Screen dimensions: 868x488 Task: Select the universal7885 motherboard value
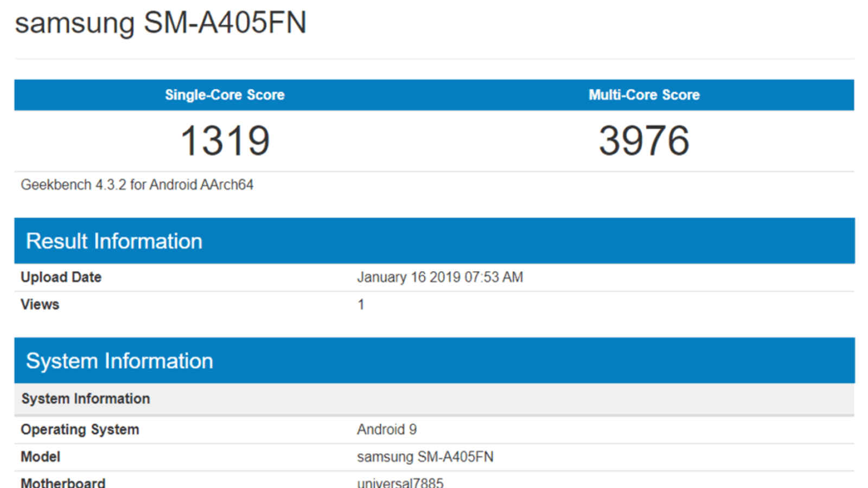[x=400, y=482]
